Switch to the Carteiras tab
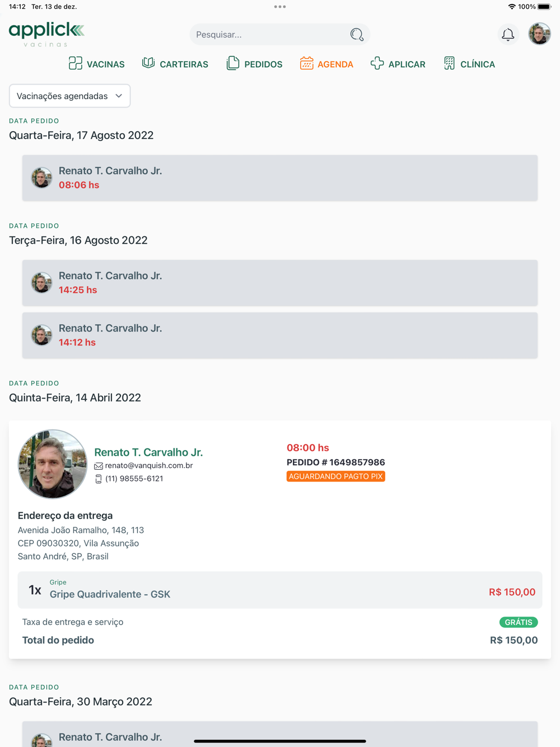 point(175,64)
